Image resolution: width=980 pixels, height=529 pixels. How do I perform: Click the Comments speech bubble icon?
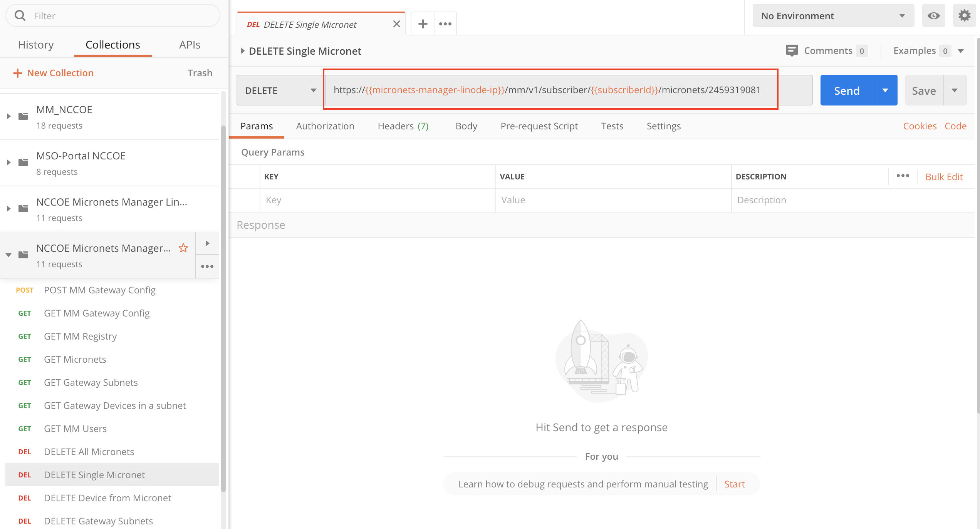click(x=792, y=50)
